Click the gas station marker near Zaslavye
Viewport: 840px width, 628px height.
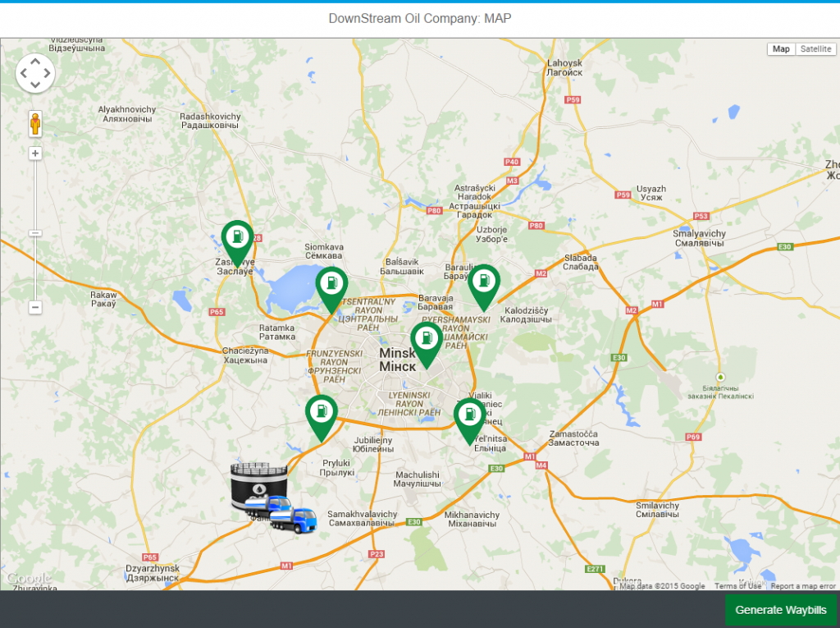(237, 242)
